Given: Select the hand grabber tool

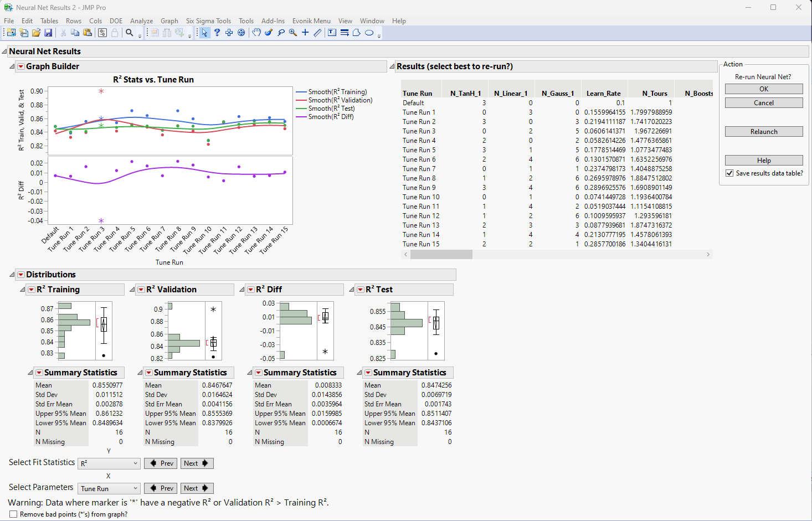Looking at the screenshot, I should (256, 33).
